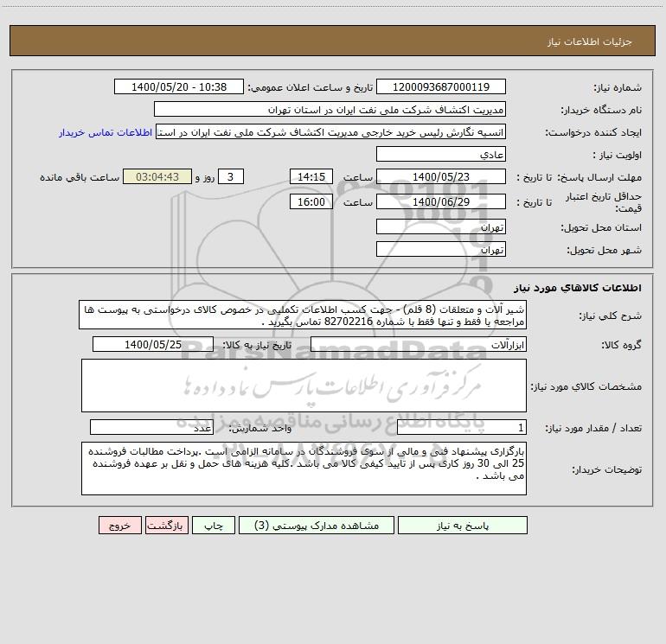666x644 pixels.
Task: Open مشاهده مدارک پیوستی (3) attachments
Action: click(x=317, y=526)
